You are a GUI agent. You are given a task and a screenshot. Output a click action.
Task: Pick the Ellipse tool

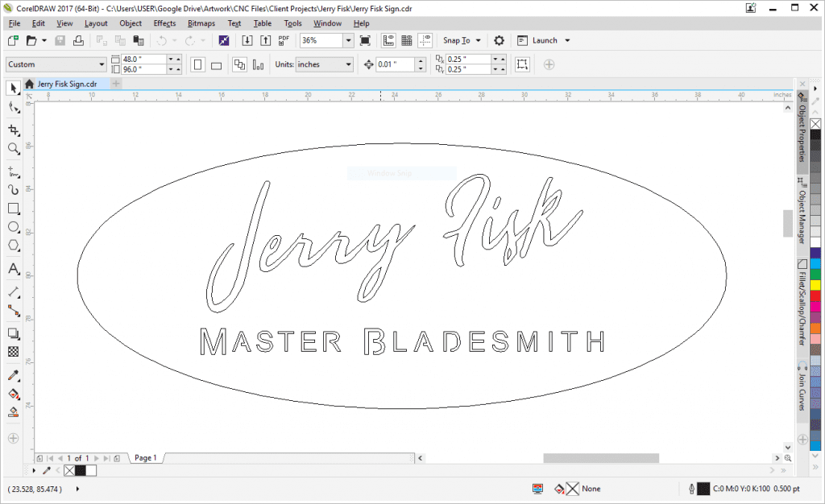click(x=13, y=228)
